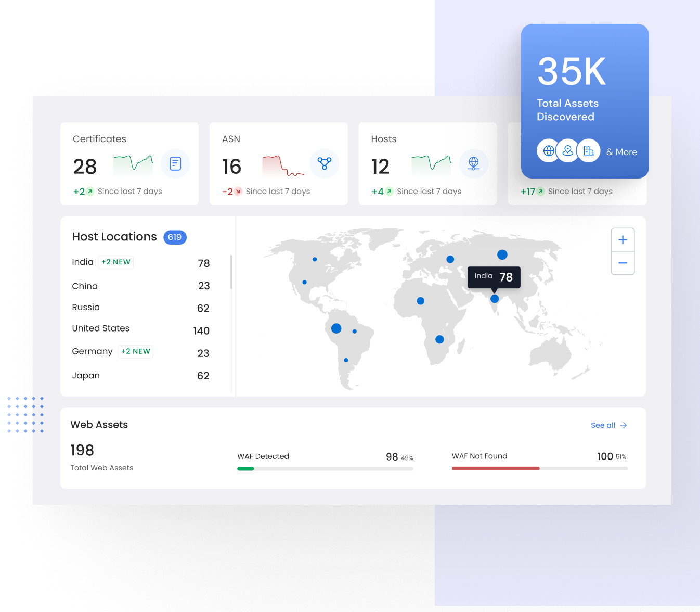This screenshot has height=612, width=700.
Task: Click the Hosts globe network icon
Action: 474,163
